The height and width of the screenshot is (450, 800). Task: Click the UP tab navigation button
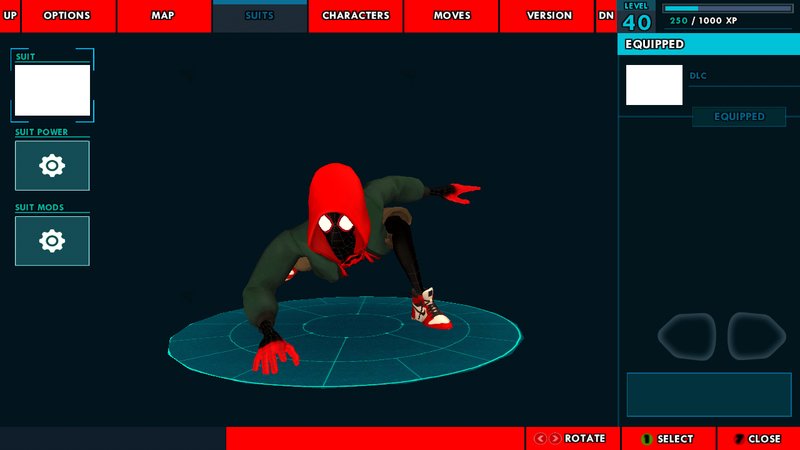tap(10, 16)
